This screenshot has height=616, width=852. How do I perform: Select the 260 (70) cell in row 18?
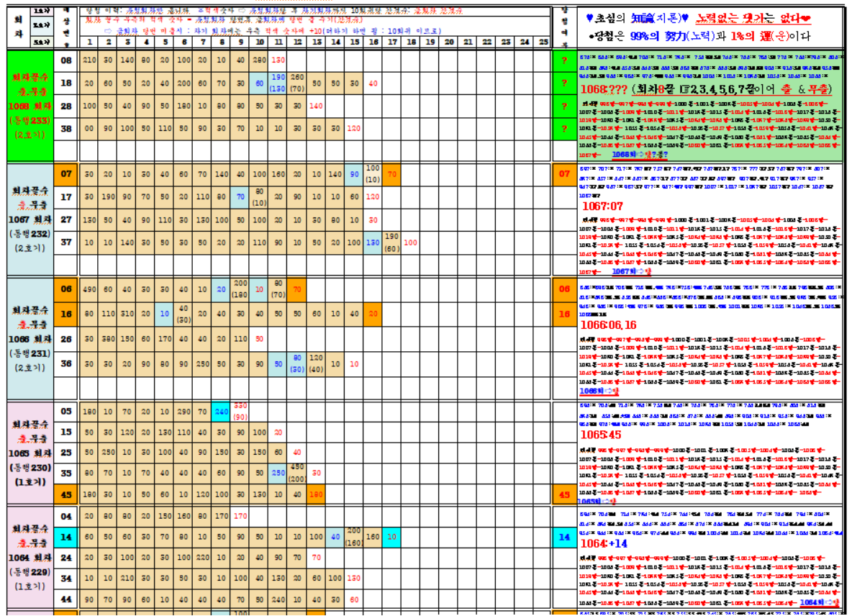pos(296,83)
